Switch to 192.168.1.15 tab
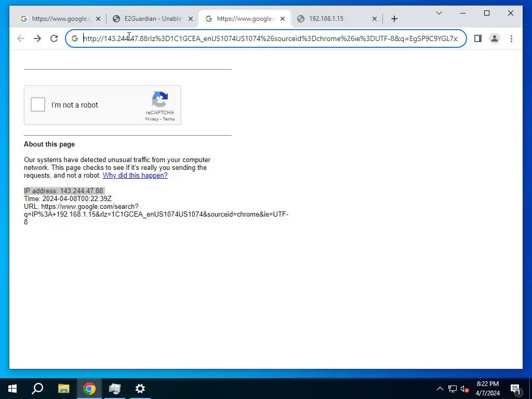Screen dimensions: 532x399 tap(336, 19)
